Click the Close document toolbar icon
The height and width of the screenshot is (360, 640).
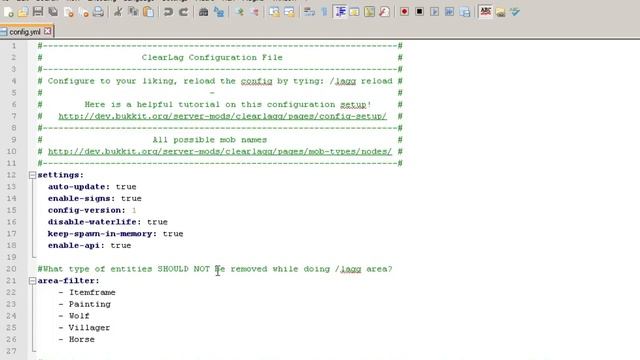point(69,12)
